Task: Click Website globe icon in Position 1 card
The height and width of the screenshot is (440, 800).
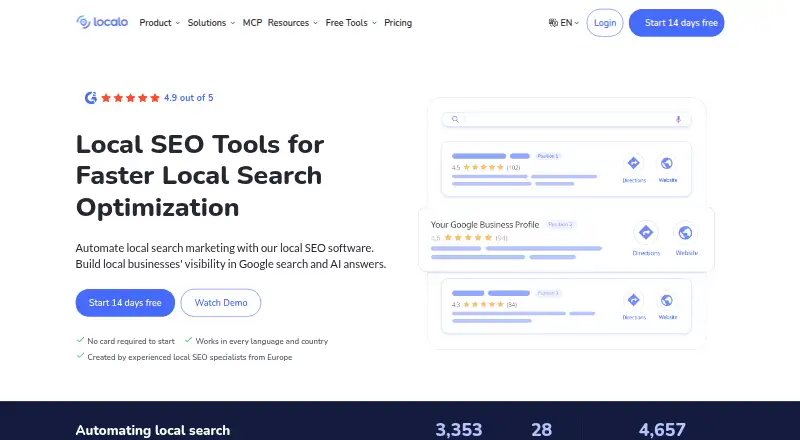Action: 666,163
